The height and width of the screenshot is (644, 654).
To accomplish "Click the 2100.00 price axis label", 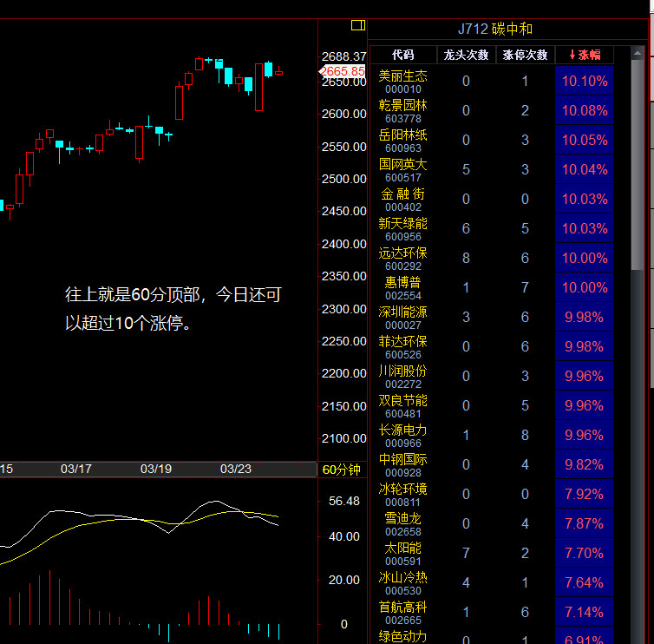I will coord(343,438).
